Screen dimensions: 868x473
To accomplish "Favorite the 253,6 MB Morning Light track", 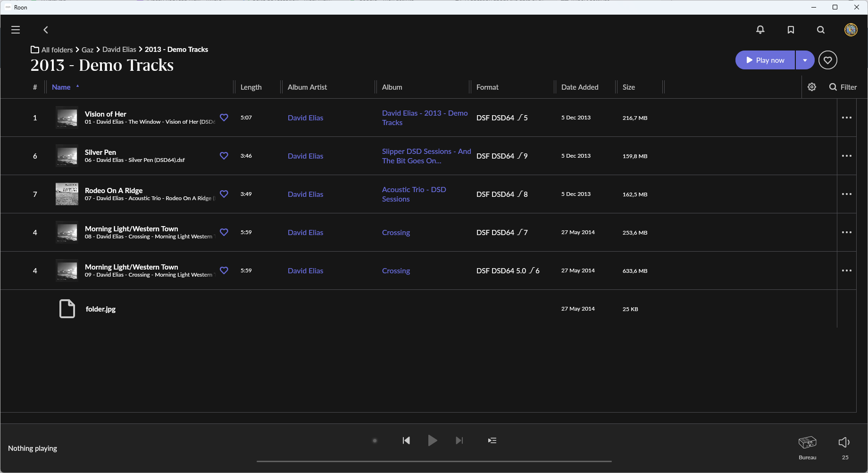I will click(x=224, y=232).
